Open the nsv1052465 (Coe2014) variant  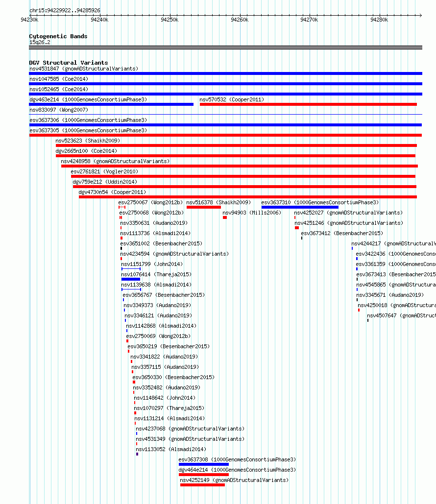coord(58,89)
